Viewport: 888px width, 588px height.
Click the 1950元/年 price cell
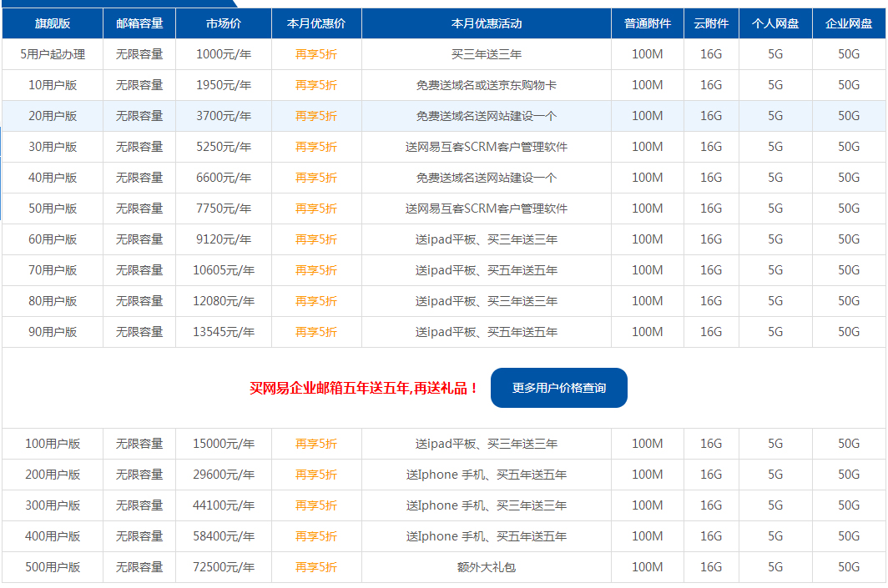224,85
